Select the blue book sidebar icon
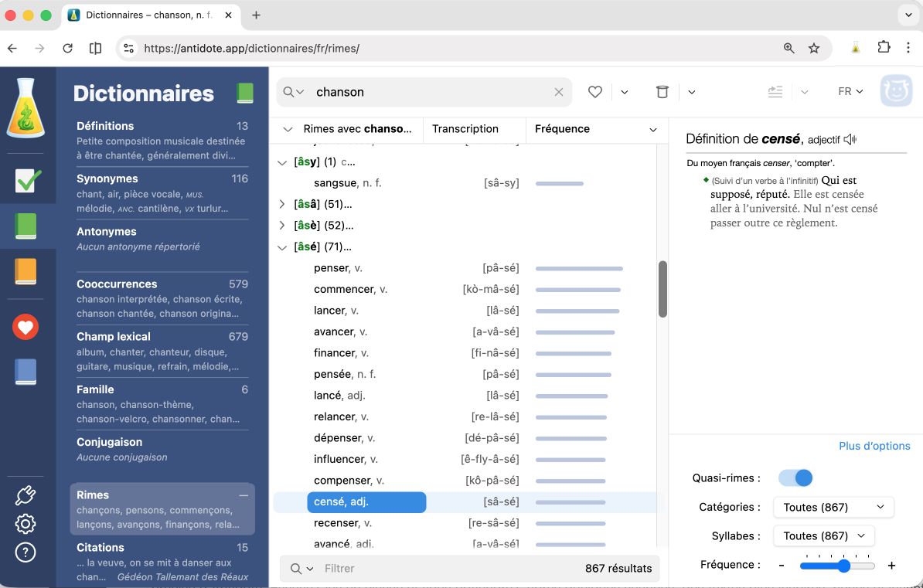Image resolution: width=923 pixels, height=588 pixels. point(26,372)
